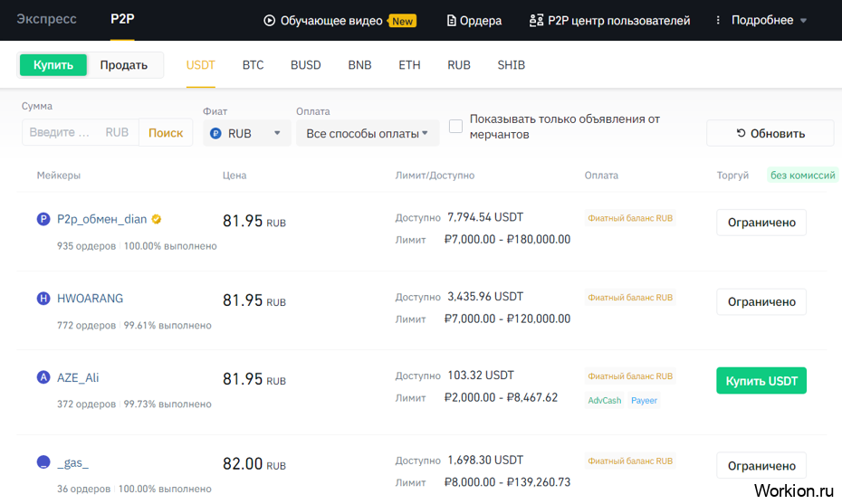Click the document icon next to Ордера
Viewport: 842px width, 504px height.
pyautogui.click(x=452, y=21)
